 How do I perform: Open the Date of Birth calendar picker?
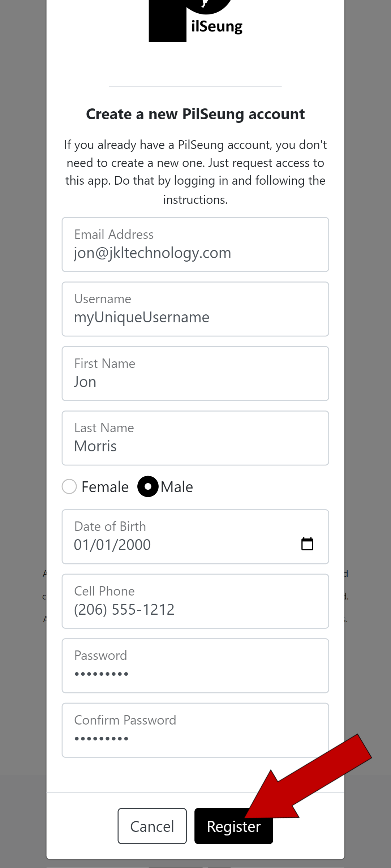[307, 544]
